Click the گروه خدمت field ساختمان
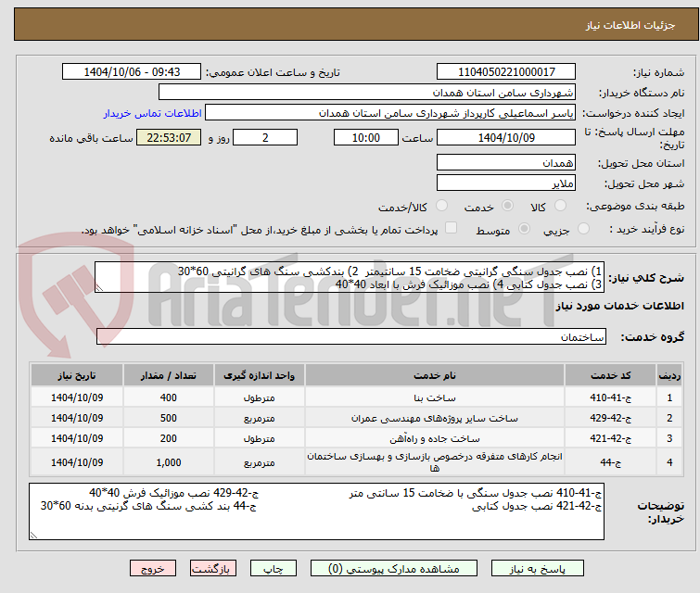 pos(351,337)
